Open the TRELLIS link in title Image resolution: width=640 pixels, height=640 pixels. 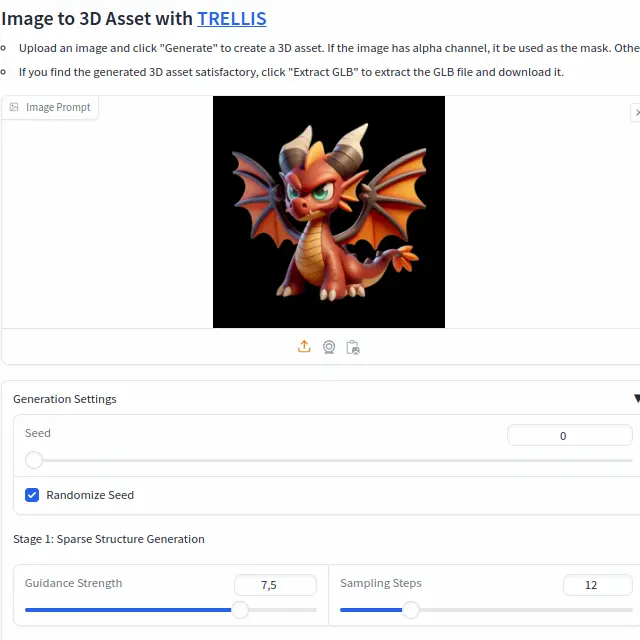point(232,19)
